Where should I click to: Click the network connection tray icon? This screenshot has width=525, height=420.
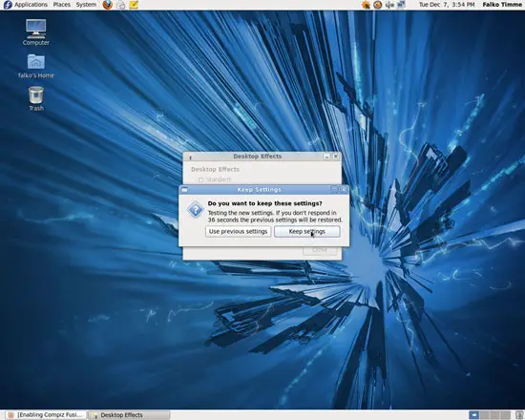tap(401, 5)
